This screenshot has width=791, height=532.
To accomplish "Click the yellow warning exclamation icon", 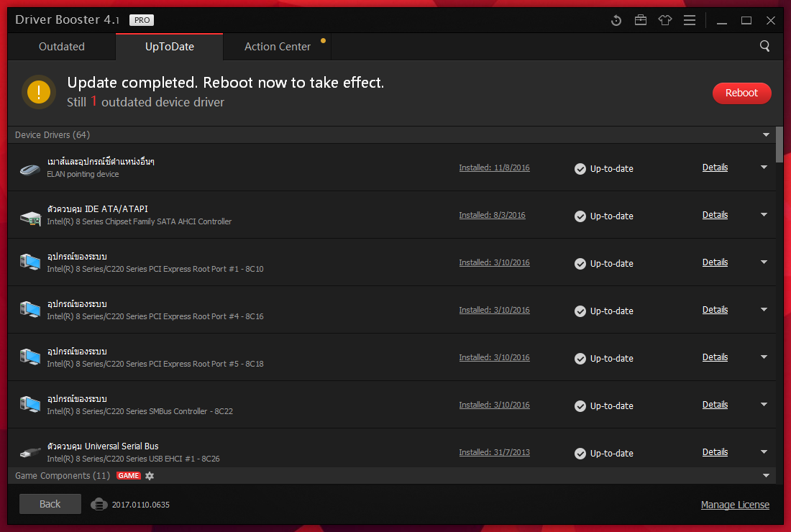I will click(x=39, y=92).
